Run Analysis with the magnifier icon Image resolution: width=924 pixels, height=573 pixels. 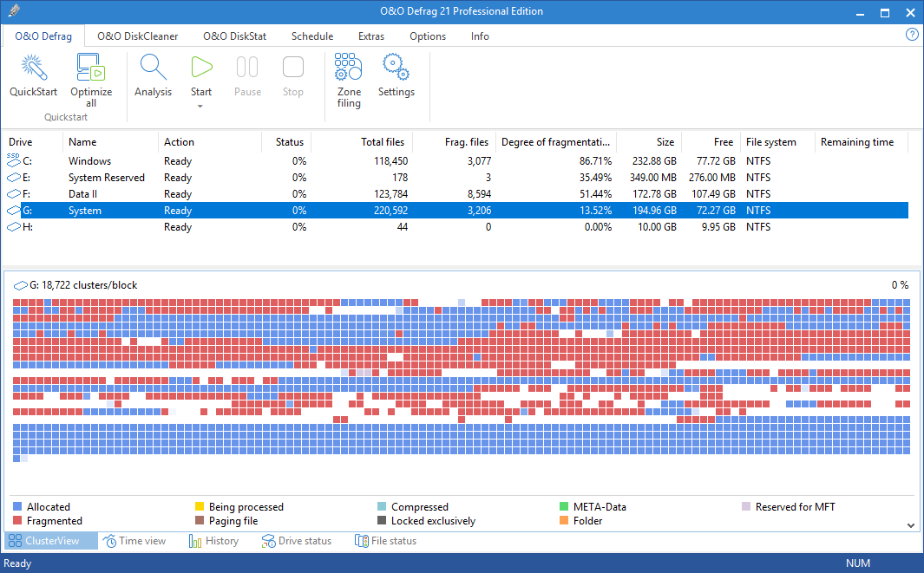pyautogui.click(x=154, y=67)
